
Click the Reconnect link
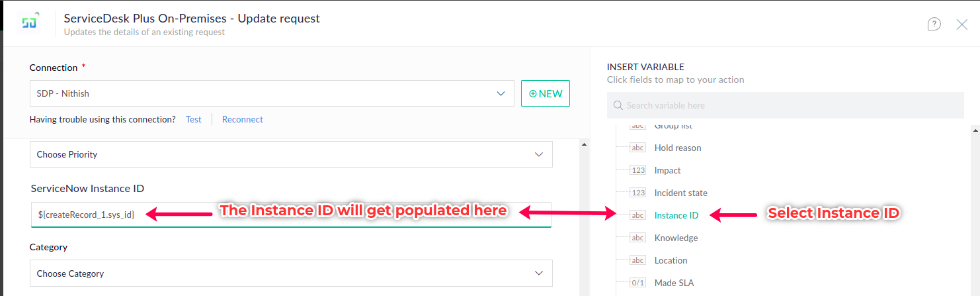pos(242,120)
